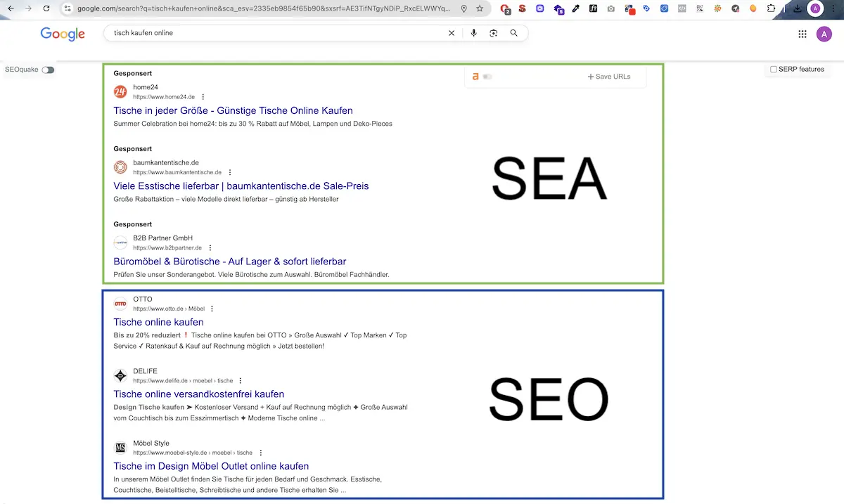Click the www.delife.de › moebel › tische breadcrumb
This screenshot has height=504, width=844.
183,380
